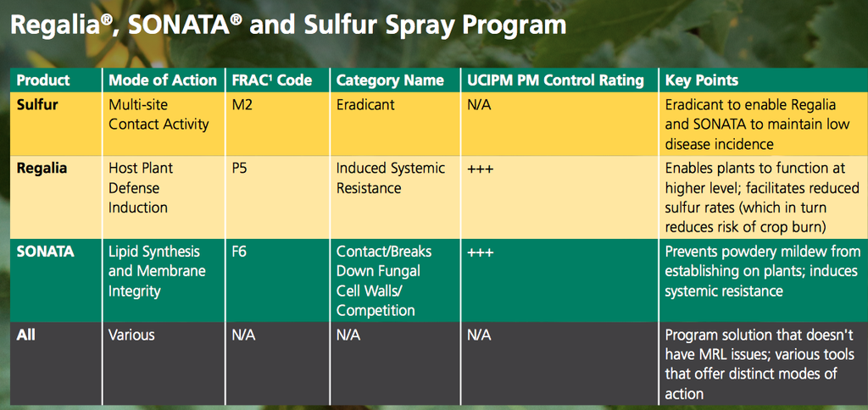Select the Regalia product cell
The width and height of the screenshot is (868, 410).
[42, 169]
